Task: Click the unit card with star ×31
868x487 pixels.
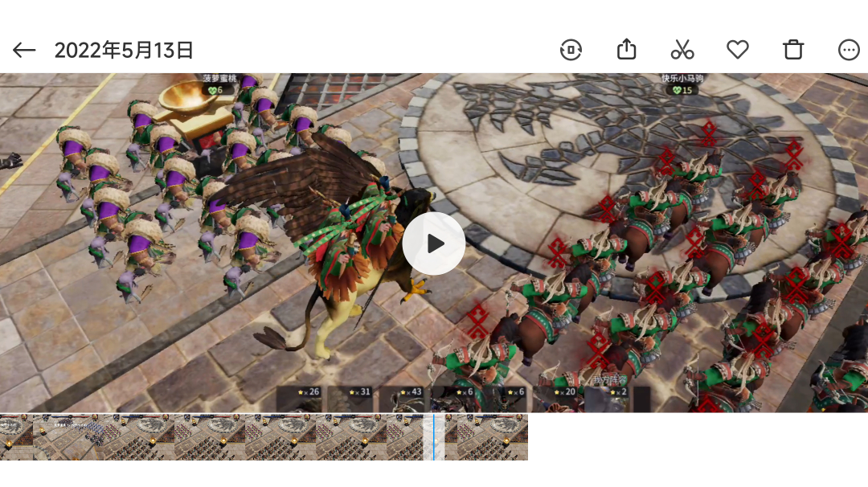Action: pos(350,399)
